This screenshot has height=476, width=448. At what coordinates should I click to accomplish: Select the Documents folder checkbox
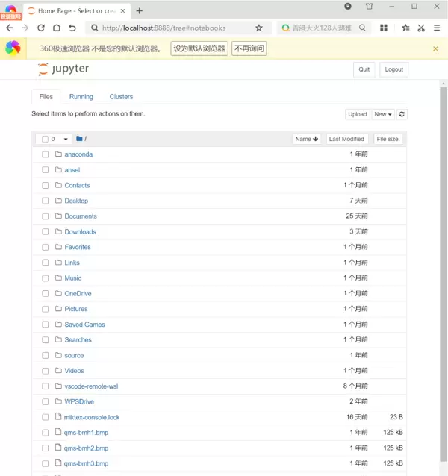(x=46, y=216)
